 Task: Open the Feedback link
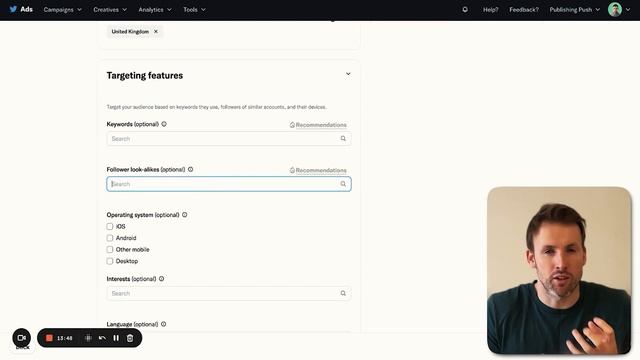pos(524,9)
